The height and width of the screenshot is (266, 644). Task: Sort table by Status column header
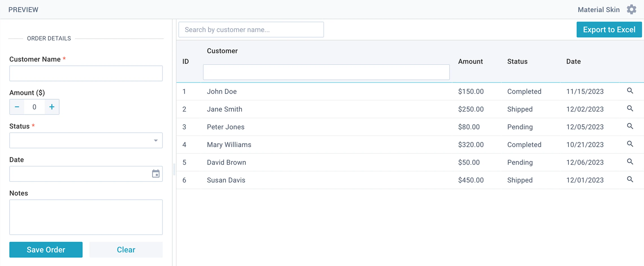517,61
